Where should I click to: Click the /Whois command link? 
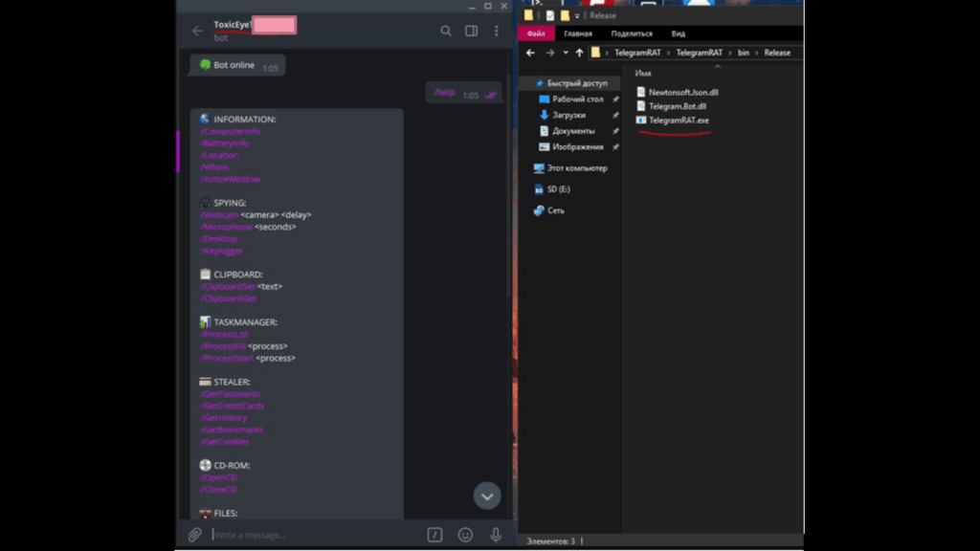tap(214, 166)
